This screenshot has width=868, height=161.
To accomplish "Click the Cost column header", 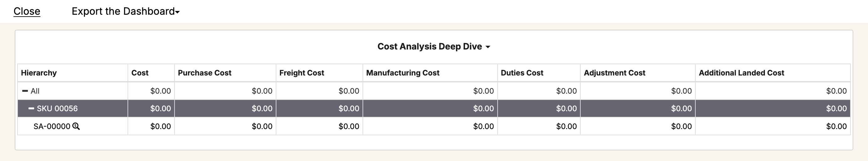I will pyautogui.click(x=140, y=73).
